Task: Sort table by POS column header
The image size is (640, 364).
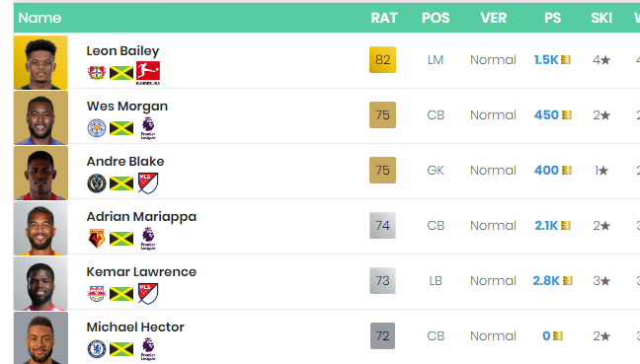Action: tap(436, 18)
